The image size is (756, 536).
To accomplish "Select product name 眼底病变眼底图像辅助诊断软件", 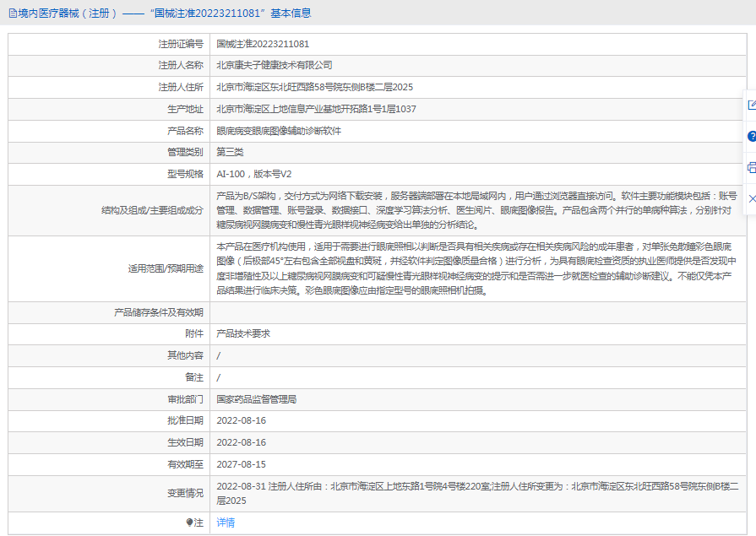I will click(x=279, y=131).
